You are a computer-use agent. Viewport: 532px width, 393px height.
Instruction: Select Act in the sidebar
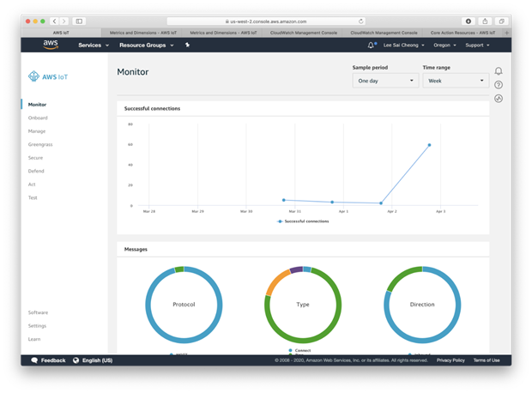coord(32,184)
